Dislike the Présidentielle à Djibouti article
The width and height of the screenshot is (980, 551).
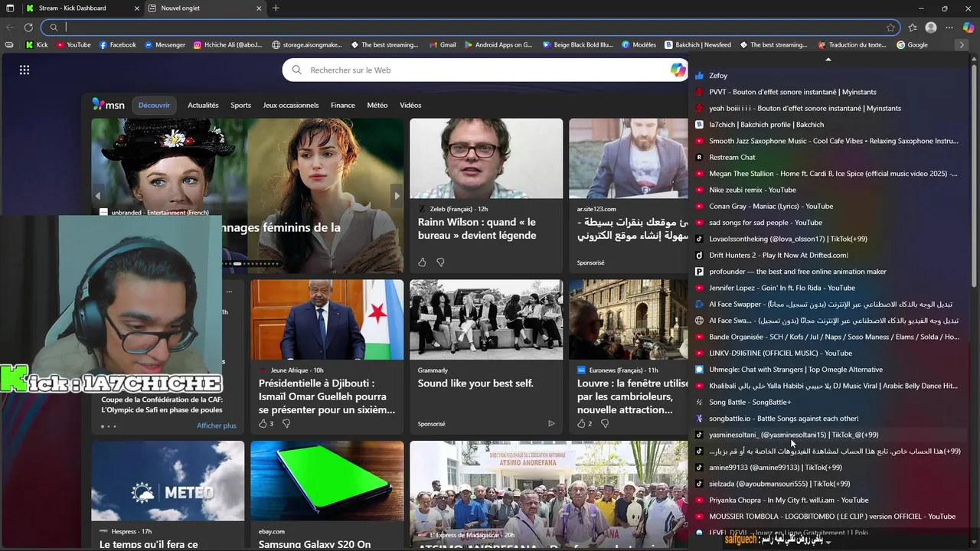click(286, 423)
